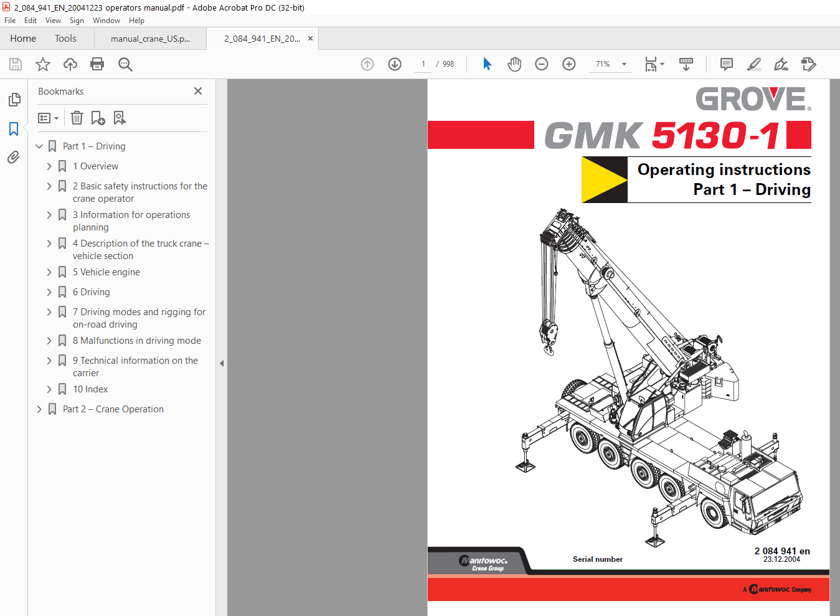The image size is (840, 616).
Task: Expand 7 Driving modes and rigging bookmark
Action: tap(49, 312)
